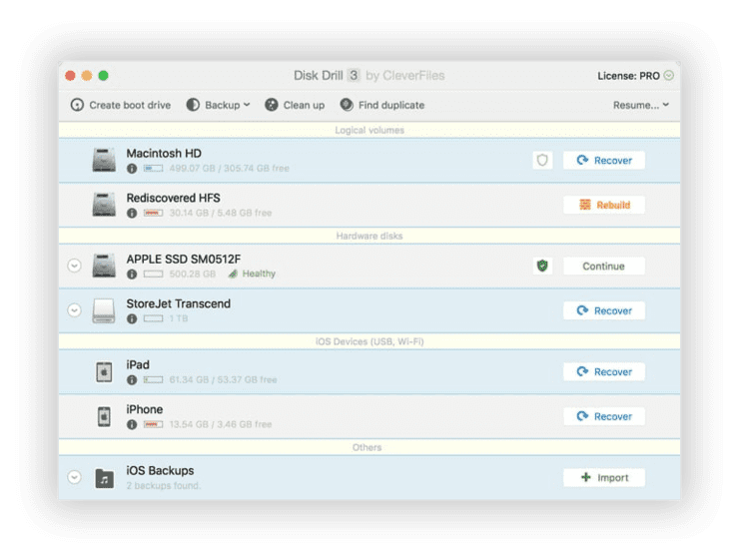
Task: Click the StoreJet Transcend external drive icon
Action: (x=104, y=310)
